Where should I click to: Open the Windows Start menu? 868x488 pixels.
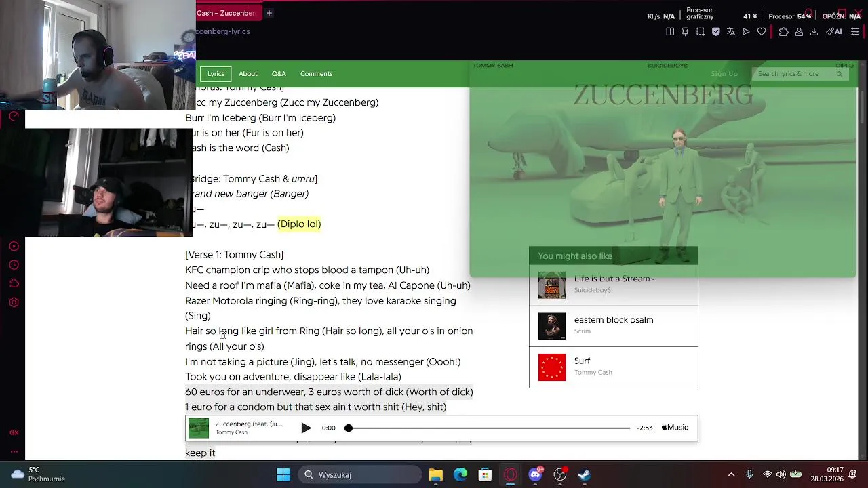[283, 474]
